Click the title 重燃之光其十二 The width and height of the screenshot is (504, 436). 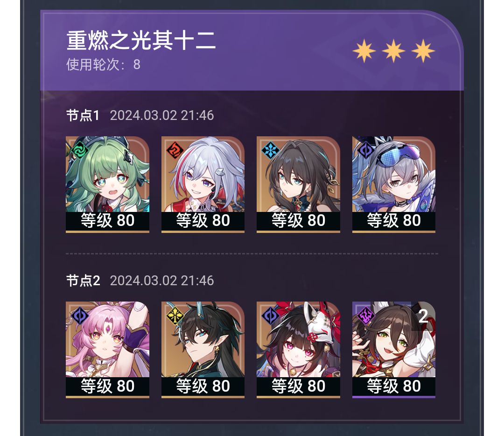coord(141,41)
